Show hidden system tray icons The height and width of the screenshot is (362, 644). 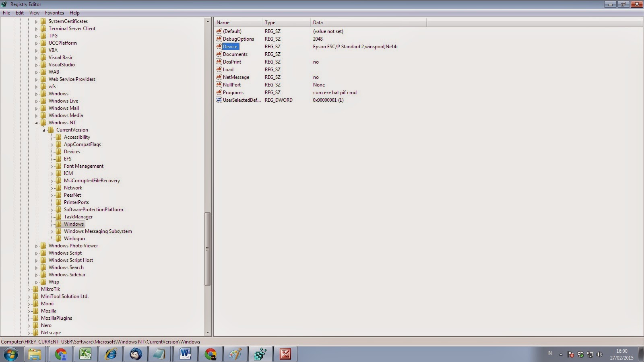561,354
